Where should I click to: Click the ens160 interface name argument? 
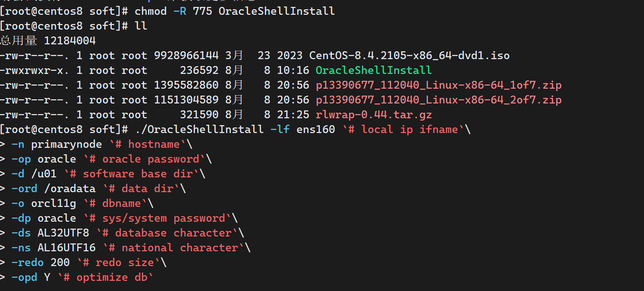(316, 130)
